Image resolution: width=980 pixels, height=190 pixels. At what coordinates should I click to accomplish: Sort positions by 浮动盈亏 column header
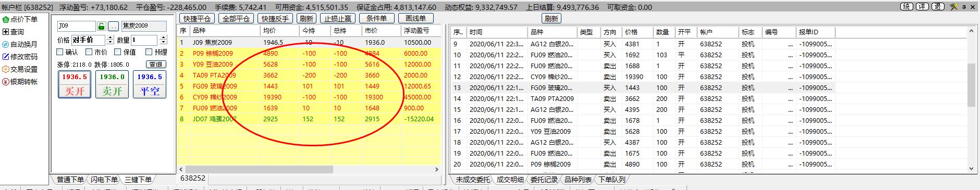(x=421, y=31)
